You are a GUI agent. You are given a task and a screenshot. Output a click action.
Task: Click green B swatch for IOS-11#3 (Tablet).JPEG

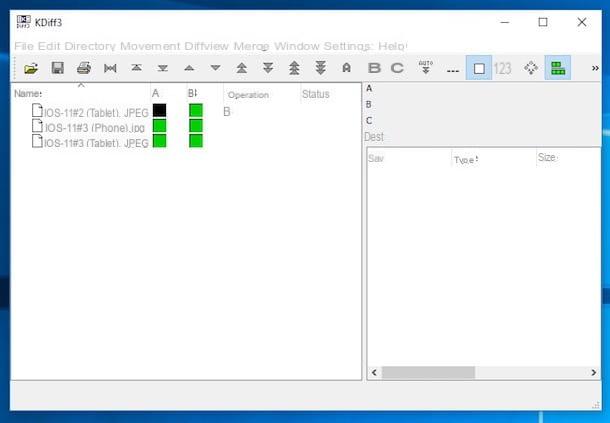[x=196, y=141]
